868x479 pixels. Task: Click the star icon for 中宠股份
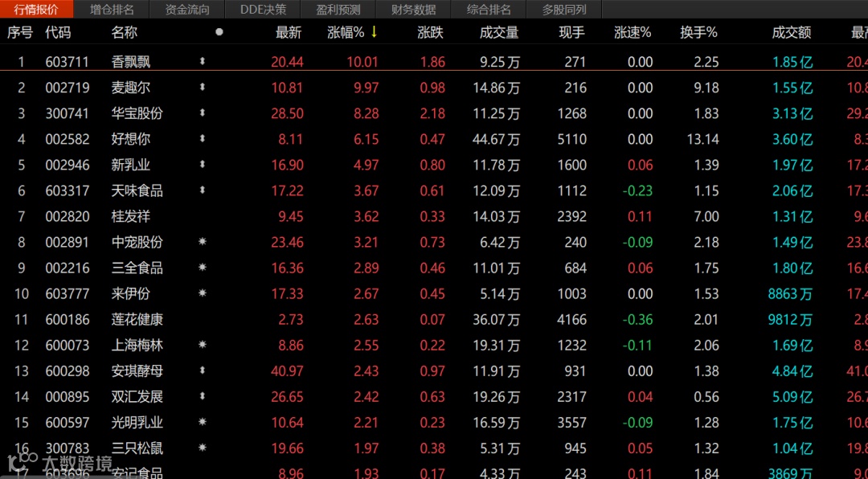[202, 241]
